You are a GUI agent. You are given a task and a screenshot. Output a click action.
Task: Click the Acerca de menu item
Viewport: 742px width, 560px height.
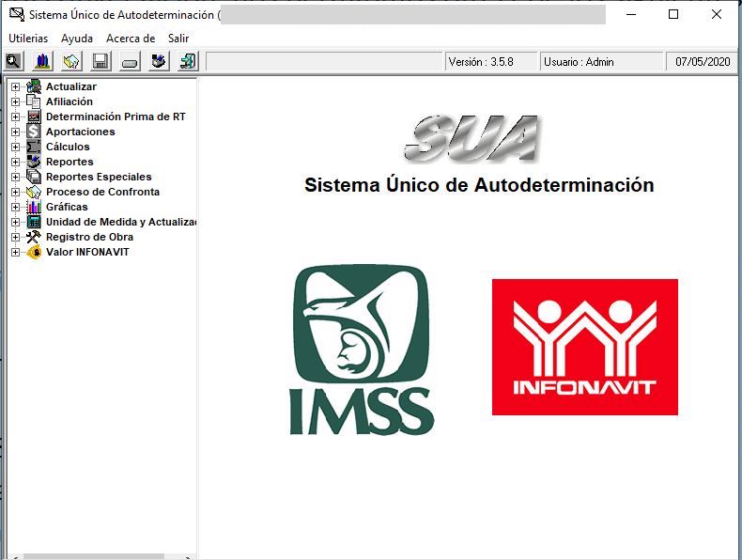point(131,39)
